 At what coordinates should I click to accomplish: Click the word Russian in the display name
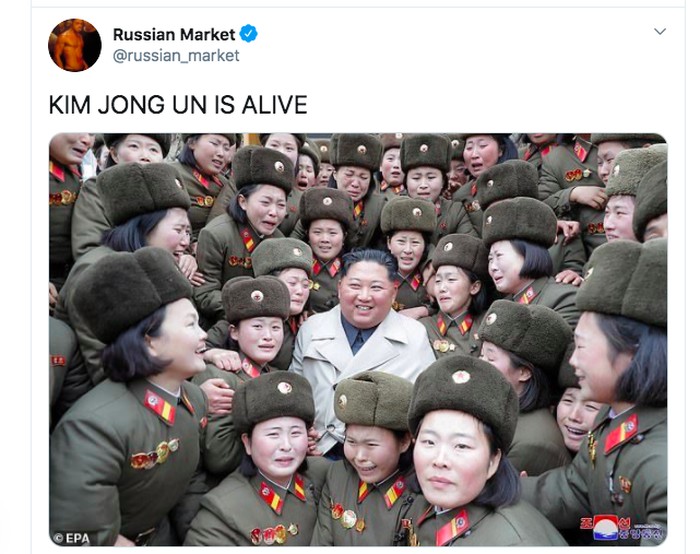tap(144, 34)
